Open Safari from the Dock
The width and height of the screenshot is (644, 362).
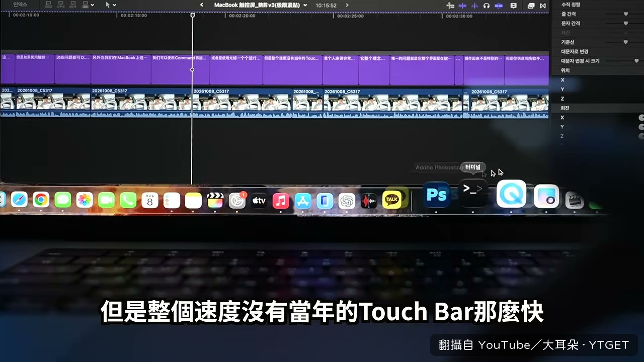[19, 200]
